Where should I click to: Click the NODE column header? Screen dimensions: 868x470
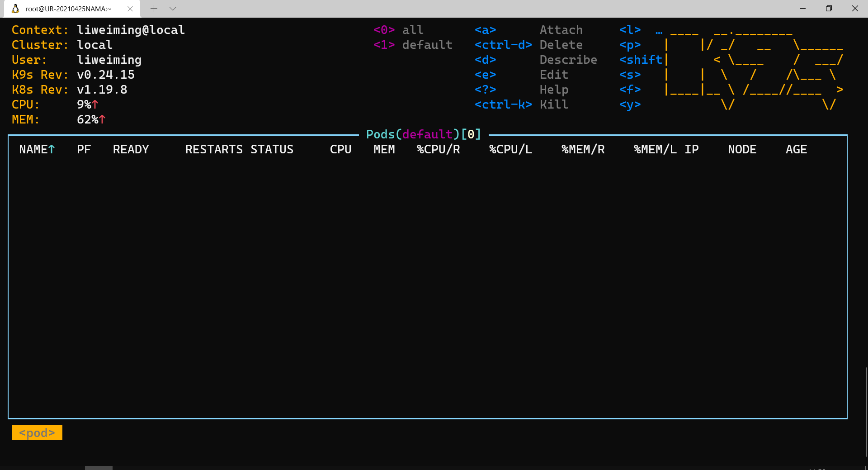click(742, 149)
